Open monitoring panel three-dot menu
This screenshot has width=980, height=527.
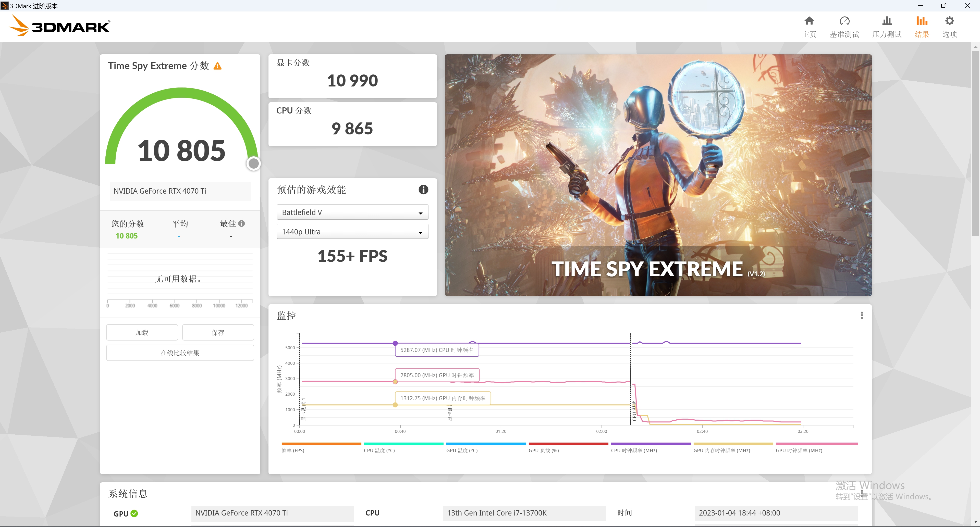click(862, 315)
